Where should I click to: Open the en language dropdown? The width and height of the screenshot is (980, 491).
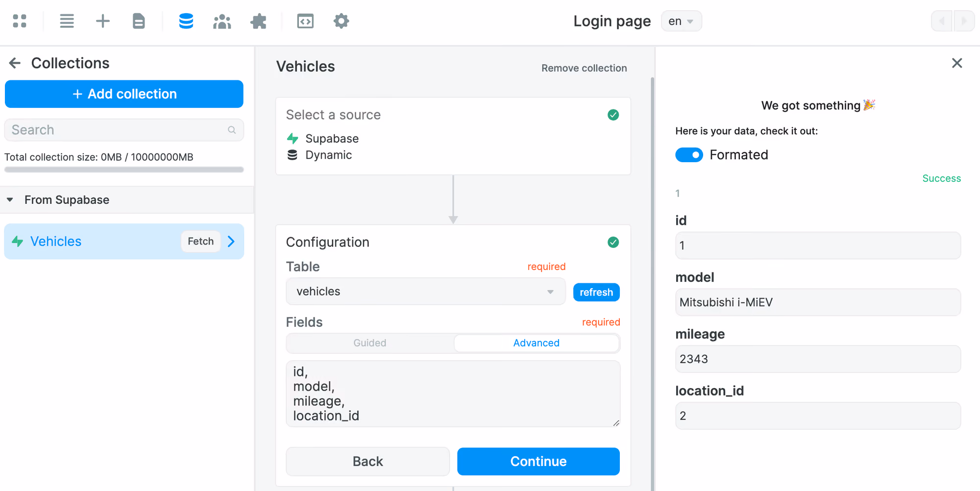[x=681, y=21]
